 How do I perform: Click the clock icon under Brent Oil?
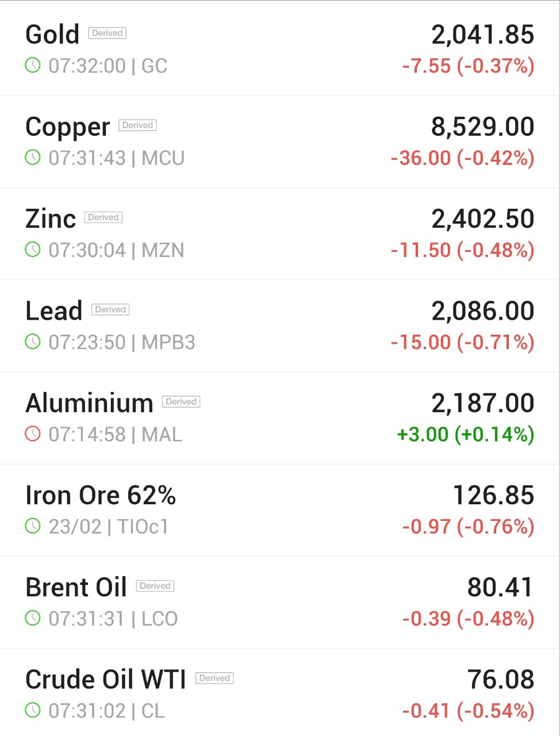coord(33,618)
